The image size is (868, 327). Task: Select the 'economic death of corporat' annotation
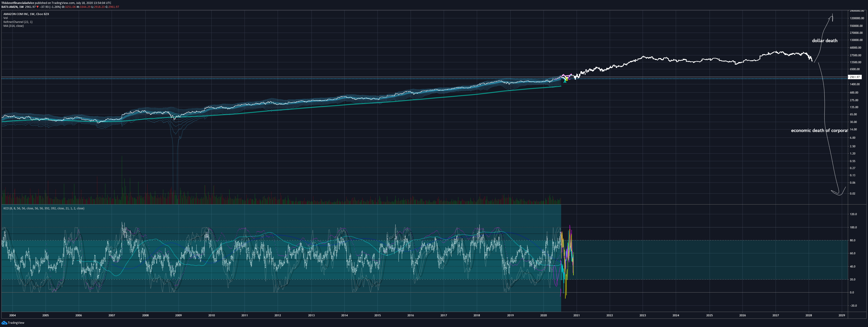819,130
